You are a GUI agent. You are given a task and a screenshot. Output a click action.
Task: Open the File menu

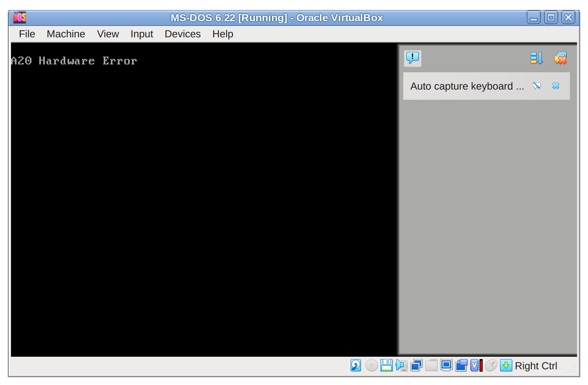(x=27, y=34)
